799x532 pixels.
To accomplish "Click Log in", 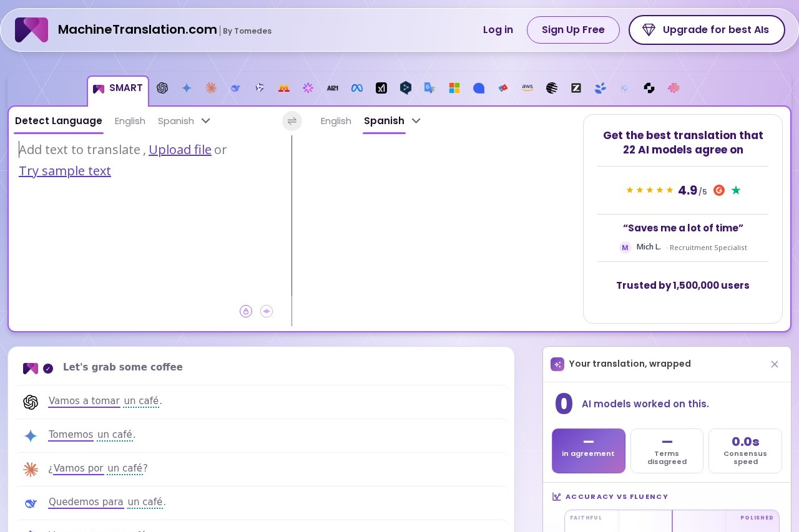I will (x=498, y=30).
